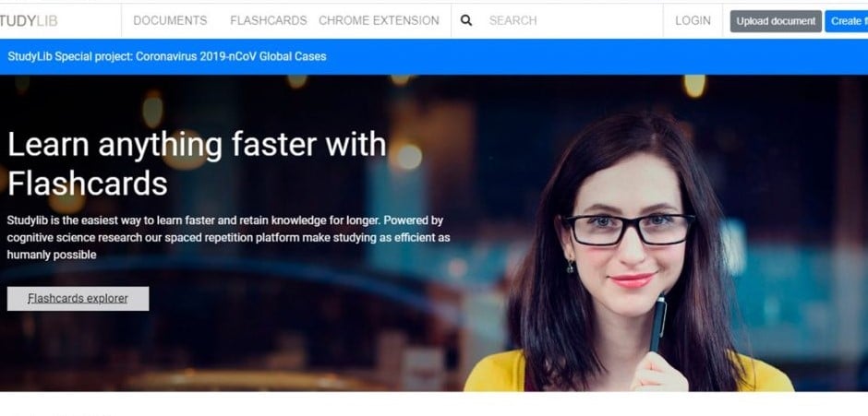Image resolution: width=868 pixels, height=416 pixels.
Task: Click the word 'Flashcards' in the hero heading
Action: click(x=88, y=184)
